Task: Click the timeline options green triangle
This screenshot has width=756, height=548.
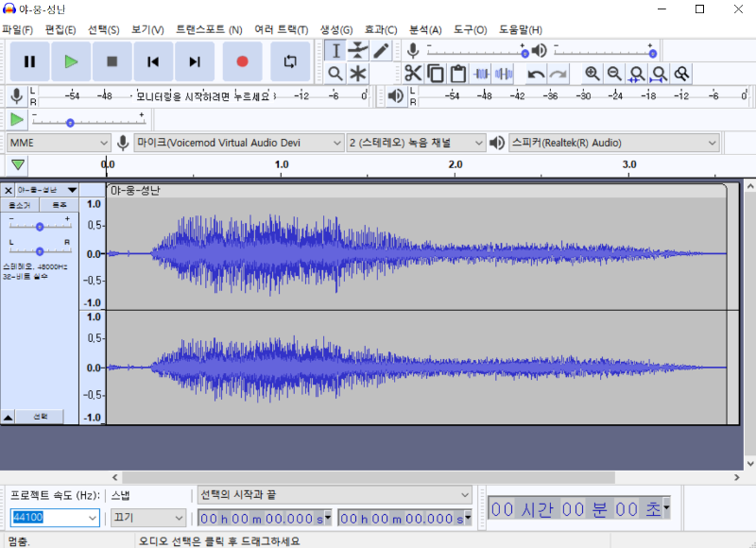Action: [18, 164]
